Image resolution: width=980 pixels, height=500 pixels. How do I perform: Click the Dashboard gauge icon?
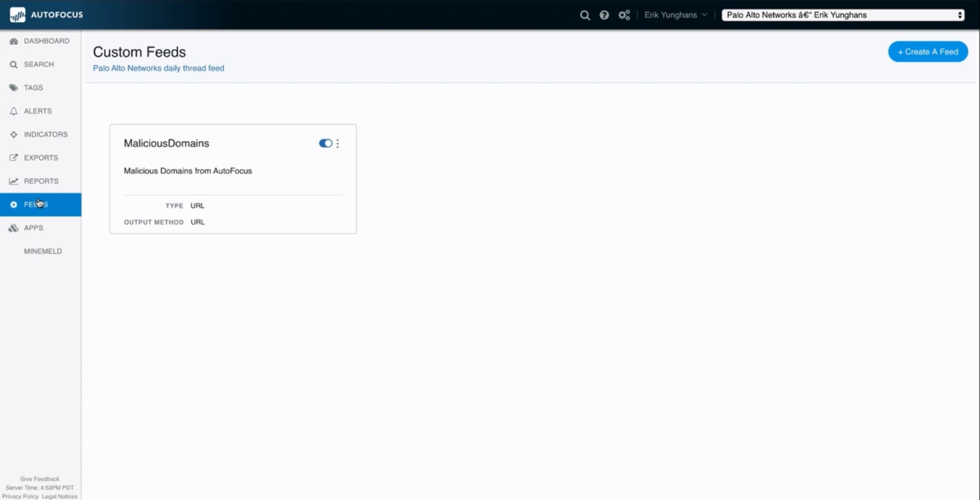[14, 41]
